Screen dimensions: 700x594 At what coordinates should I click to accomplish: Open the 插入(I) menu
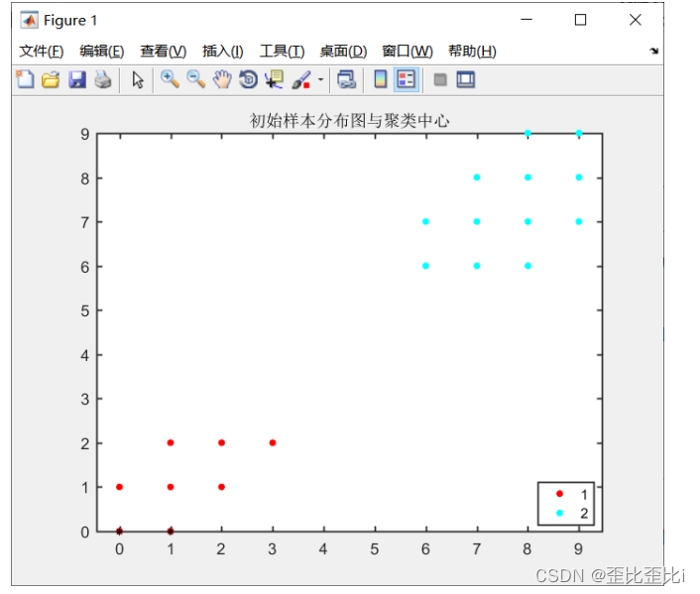tap(223, 51)
